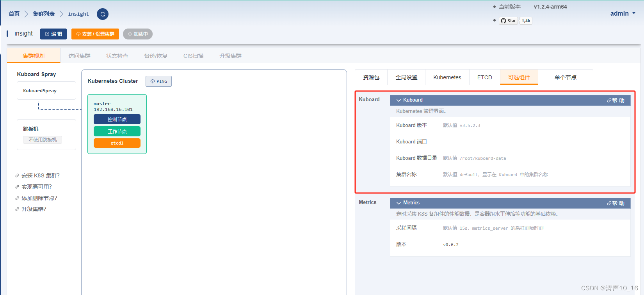Open the 升级集群? help link

(34, 209)
